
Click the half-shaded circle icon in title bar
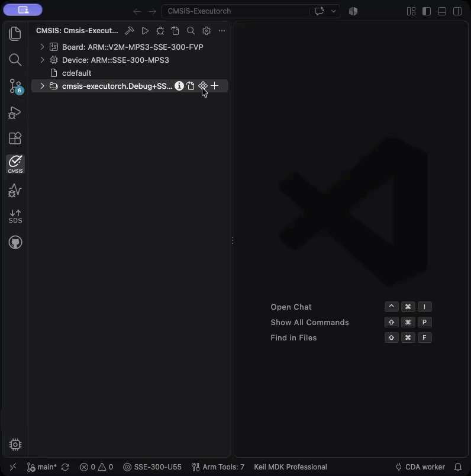click(353, 11)
